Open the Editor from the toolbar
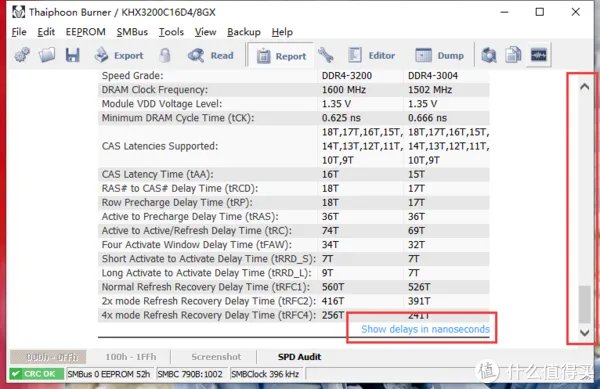The width and height of the screenshot is (600, 389). pyautogui.click(x=371, y=55)
